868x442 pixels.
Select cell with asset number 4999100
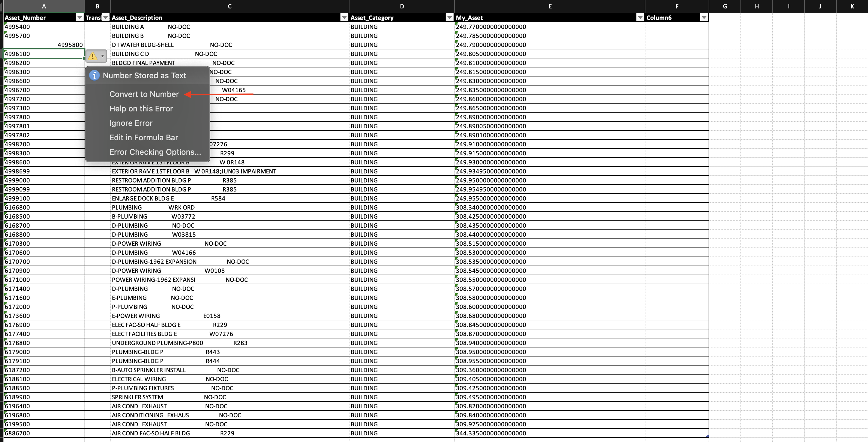[44, 198]
